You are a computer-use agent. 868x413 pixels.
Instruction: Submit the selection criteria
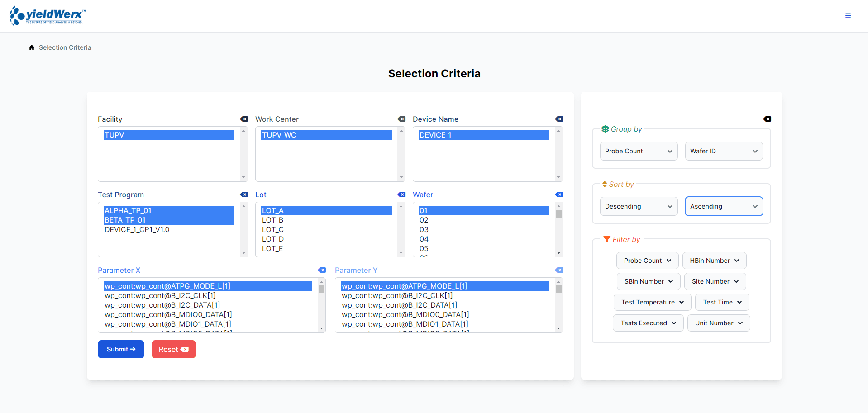click(x=121, y=349)
